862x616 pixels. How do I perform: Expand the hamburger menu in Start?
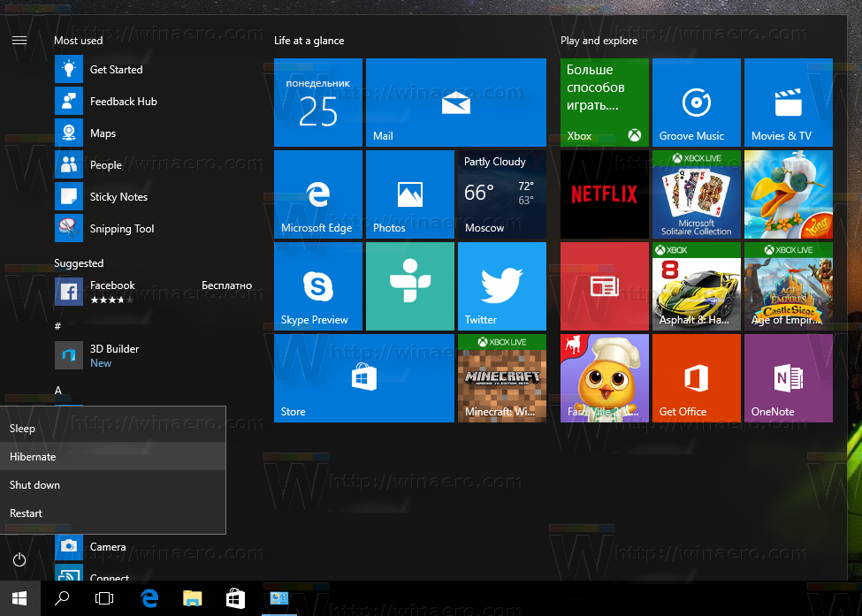19,41
